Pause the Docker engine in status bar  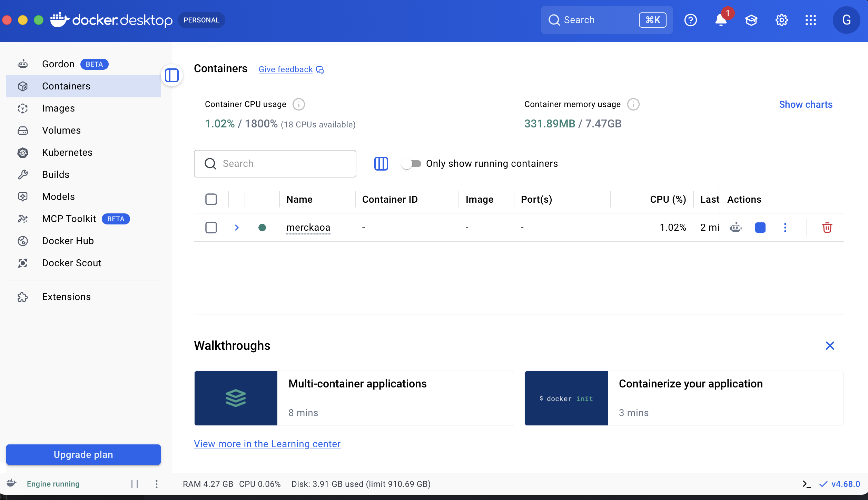pyautogui.click(x=135, y=484)
